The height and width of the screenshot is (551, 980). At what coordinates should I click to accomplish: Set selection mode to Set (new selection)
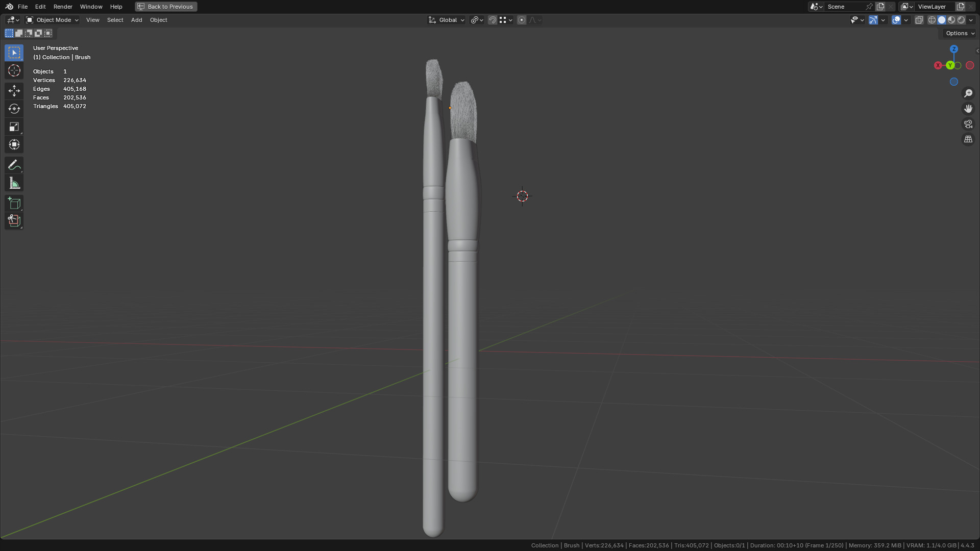9,33
